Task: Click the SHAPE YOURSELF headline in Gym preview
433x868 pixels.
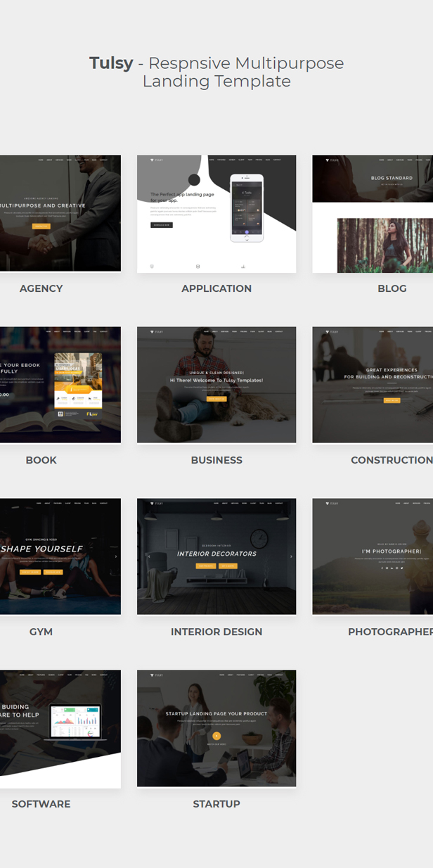Action: click(x=42, y=549)
